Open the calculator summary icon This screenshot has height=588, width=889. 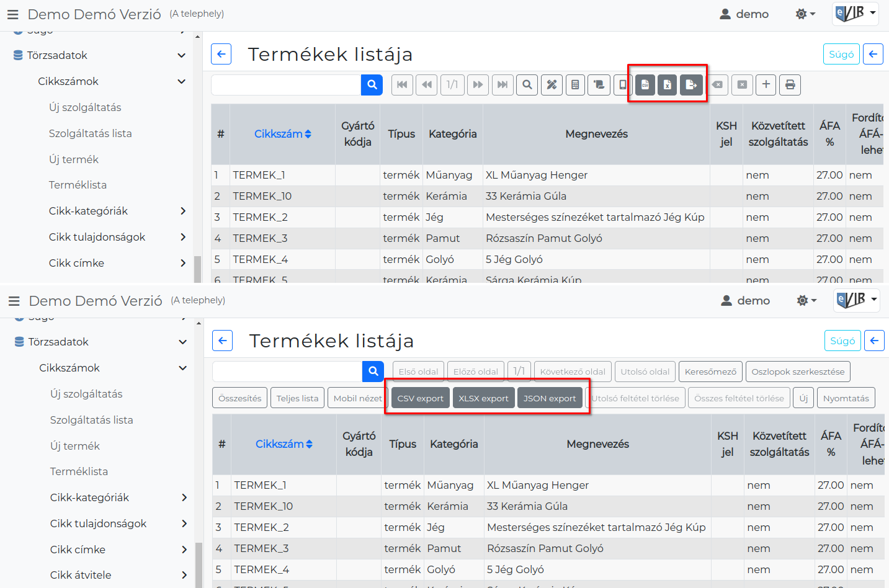tap(576, 85)
